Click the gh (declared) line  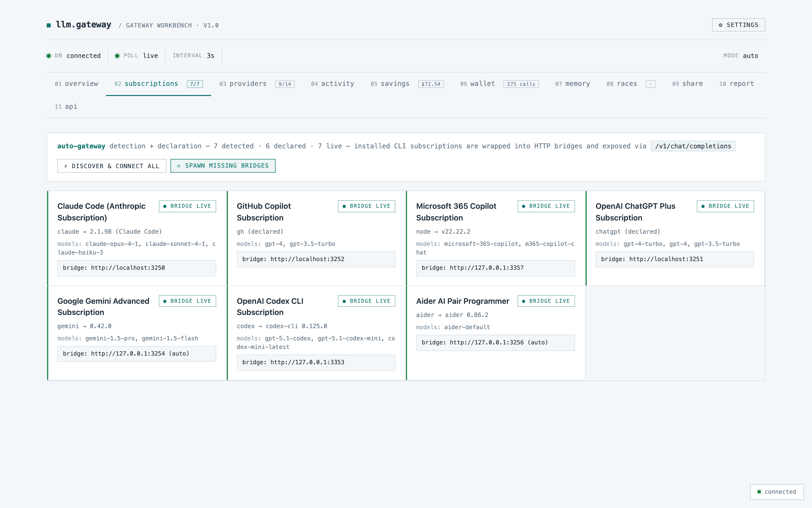pyautogui.click(x=260, y=231)
